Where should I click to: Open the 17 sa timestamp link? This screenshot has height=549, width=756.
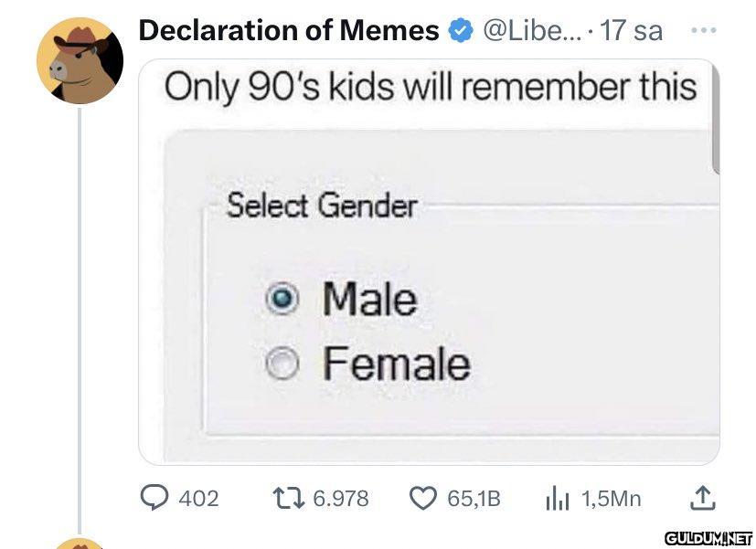tap(632, 31)
